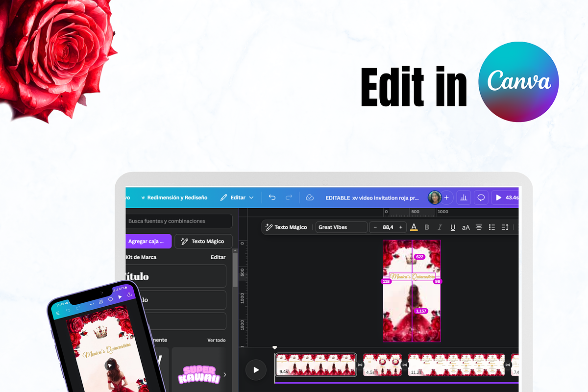Click the text alignment icon
The width and height of the screenshot is (588, 392).
479,227
